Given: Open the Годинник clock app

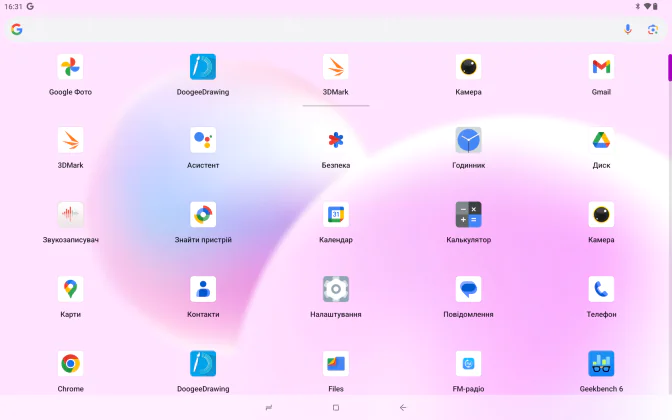Looking at the screenshot, I should coord(468,140).
